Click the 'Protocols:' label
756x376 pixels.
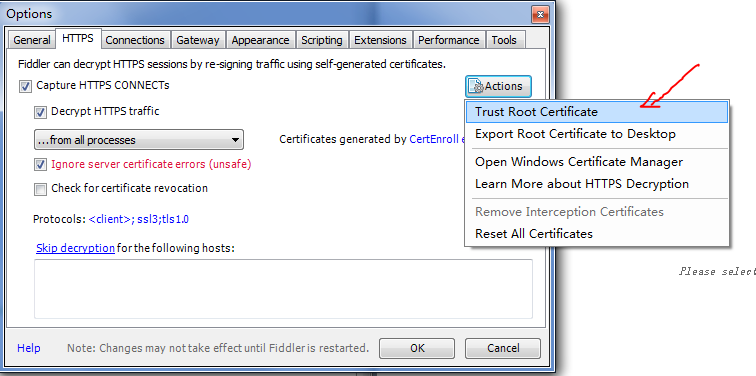pos(59,219)
